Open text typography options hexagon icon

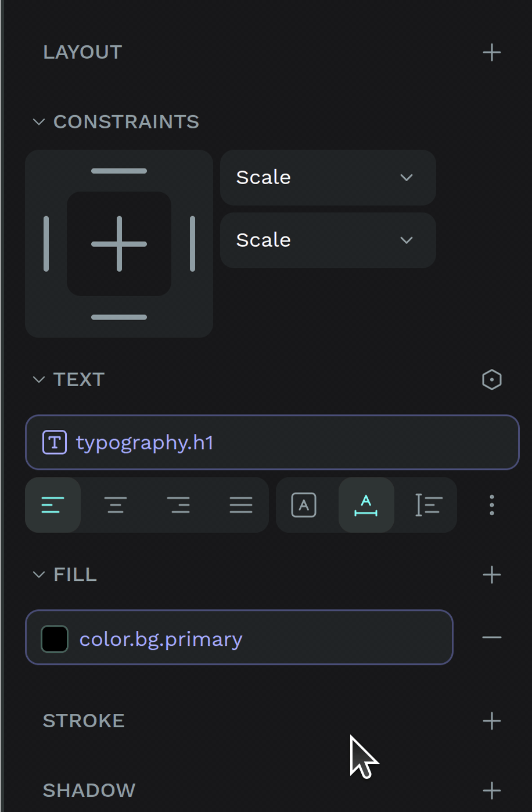(x=491, y=380)
